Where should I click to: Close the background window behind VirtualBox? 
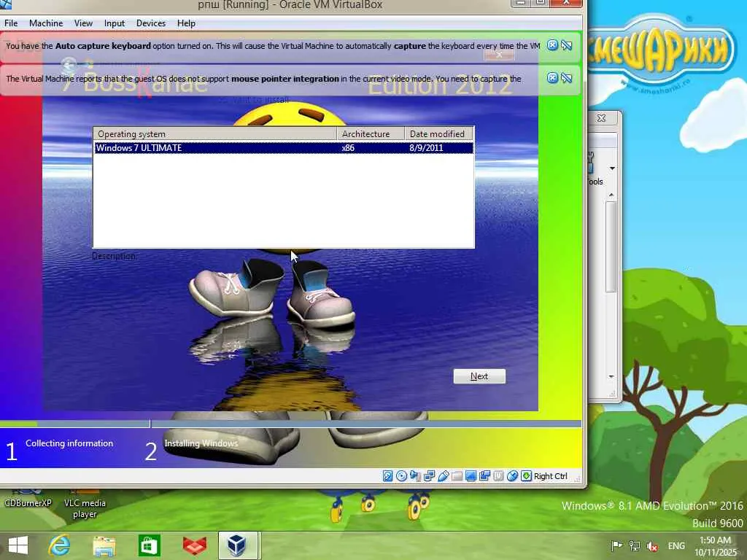pyautogui.click(x=602, y=117)
